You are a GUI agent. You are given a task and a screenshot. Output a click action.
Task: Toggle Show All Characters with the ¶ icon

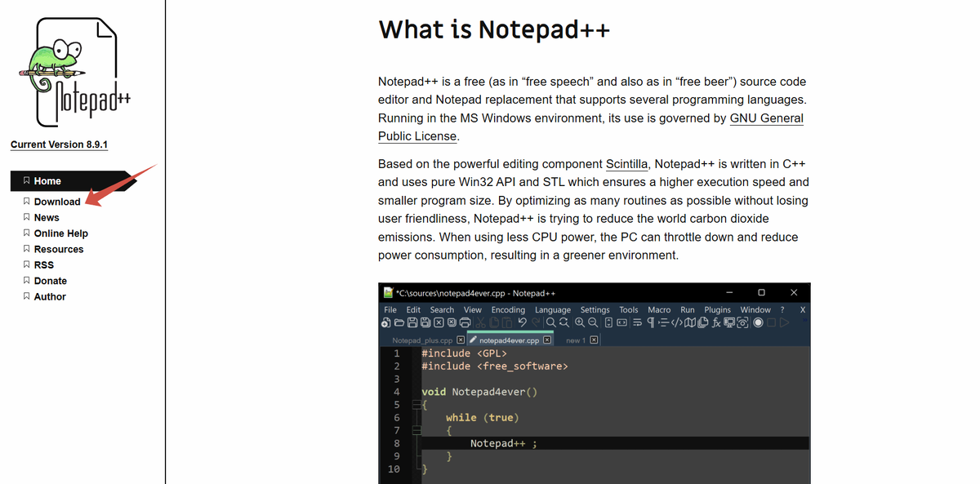click(x=650, y=322)
